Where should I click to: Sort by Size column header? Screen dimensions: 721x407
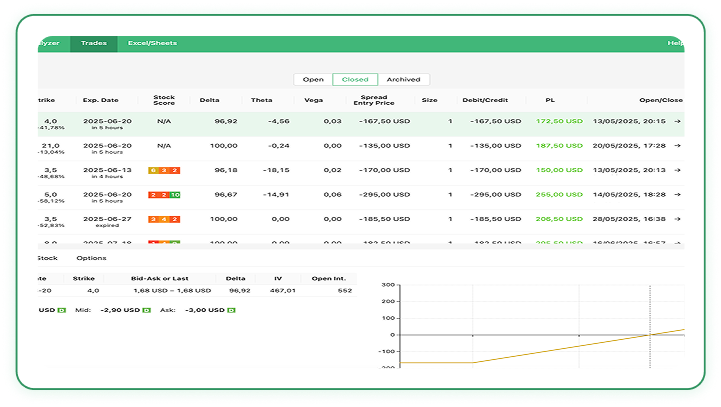[x=429, y=100]
